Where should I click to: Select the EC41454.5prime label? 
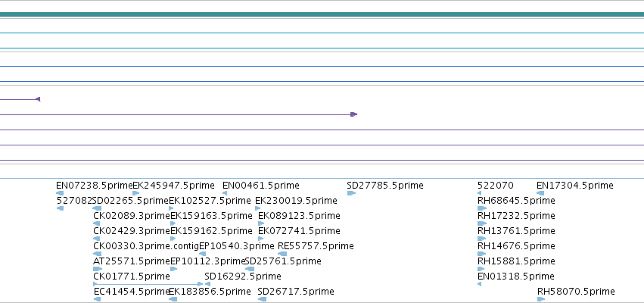pos(132,292)
